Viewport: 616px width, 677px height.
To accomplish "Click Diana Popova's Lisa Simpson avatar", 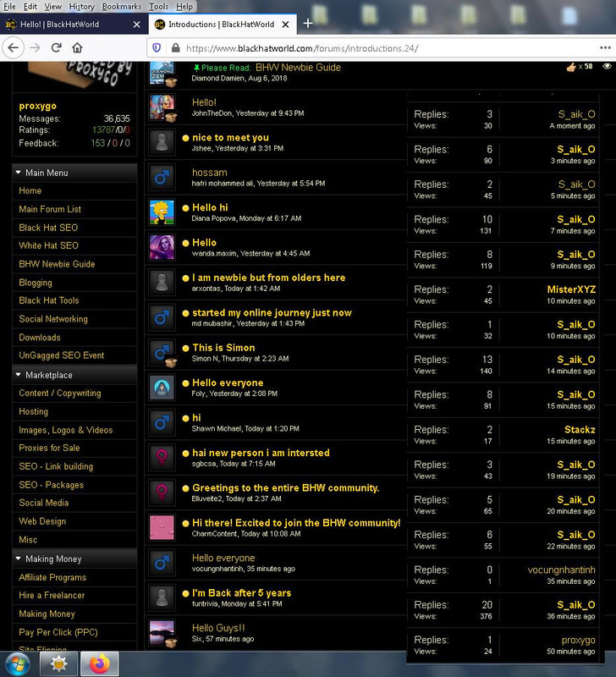I will 162,212.
